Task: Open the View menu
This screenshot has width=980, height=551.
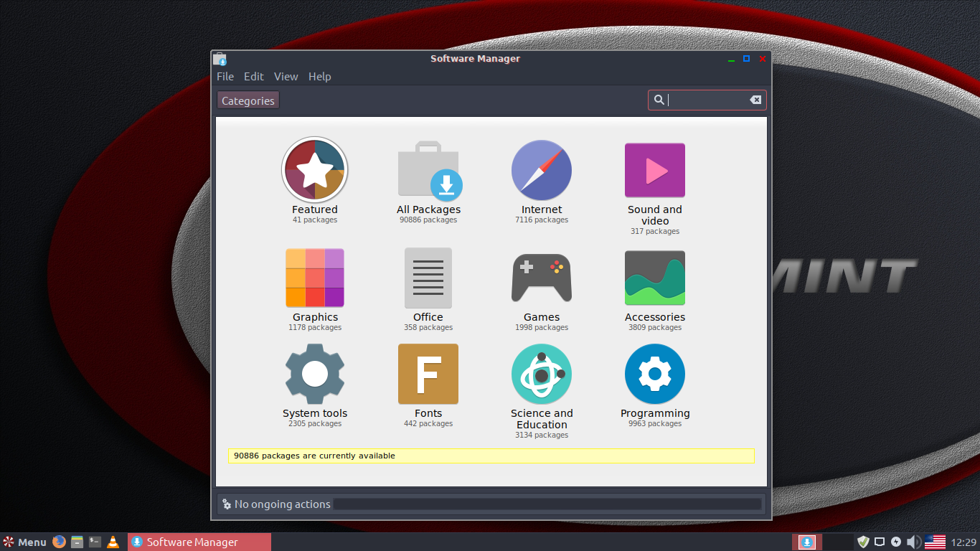Action: 286,76
